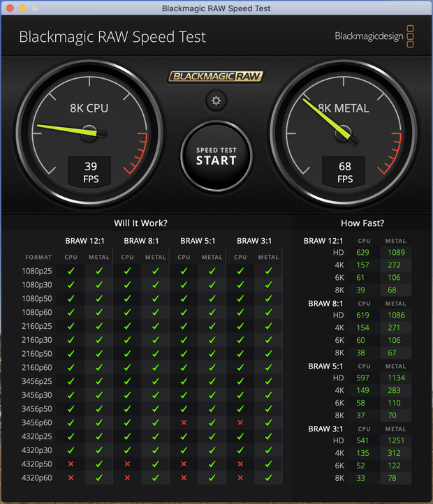Click BRAW 5:1 4K METAL value 283
This screenshot has width=433, height=504.
394,390
